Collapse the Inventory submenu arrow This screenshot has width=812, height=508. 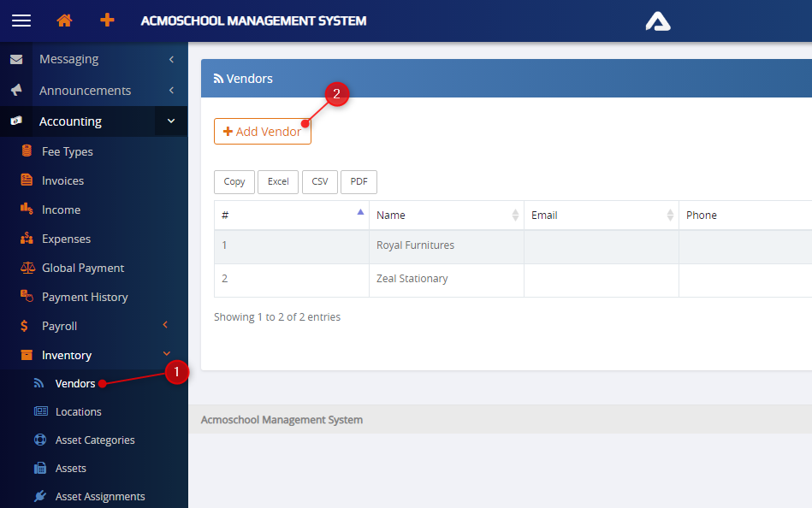pyautogui.click(x=166, y=355)
